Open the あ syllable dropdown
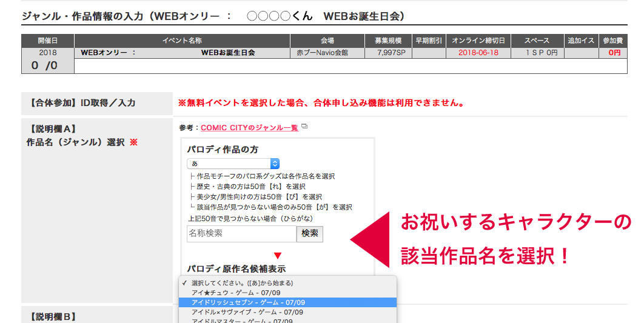Image resolution: width=644 pixels, height=323 pixels. 233,164
